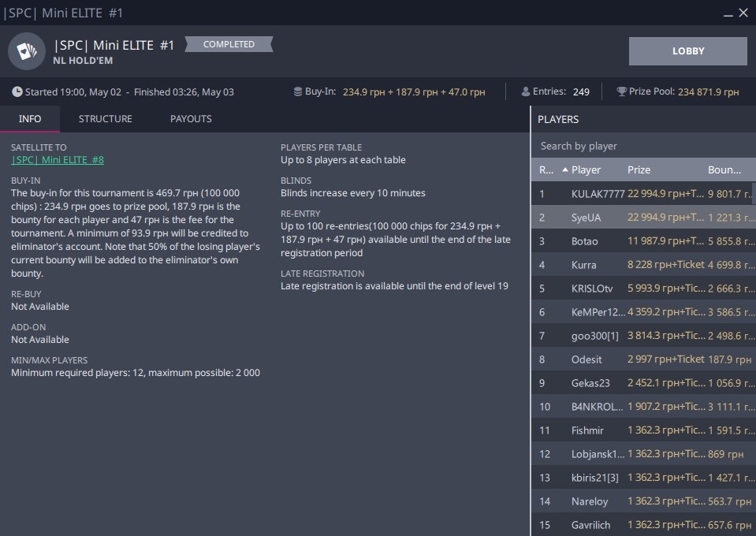Image resolution: width=756 pixels, height=536 pixels.
Task: Click the Prize Pool value 234 871.9 грн
Action: tap(708, 91)
